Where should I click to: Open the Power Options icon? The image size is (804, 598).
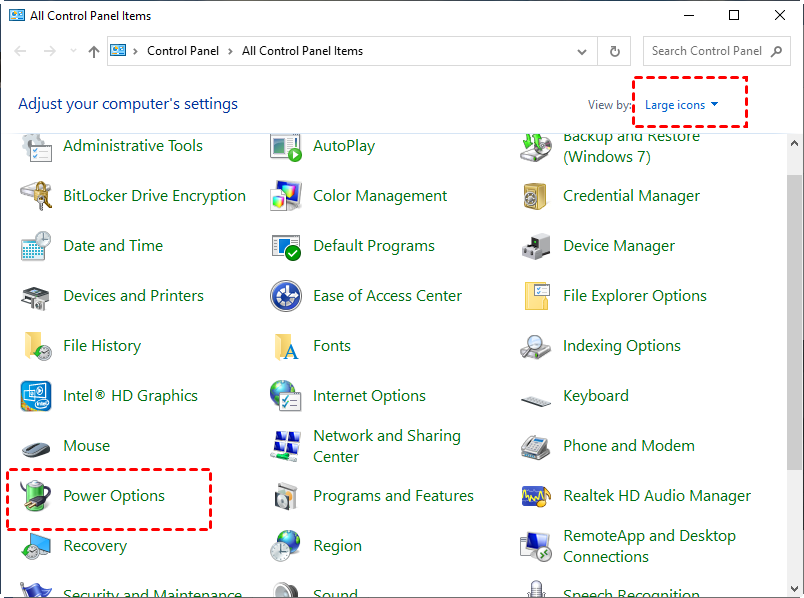point(36,496)
